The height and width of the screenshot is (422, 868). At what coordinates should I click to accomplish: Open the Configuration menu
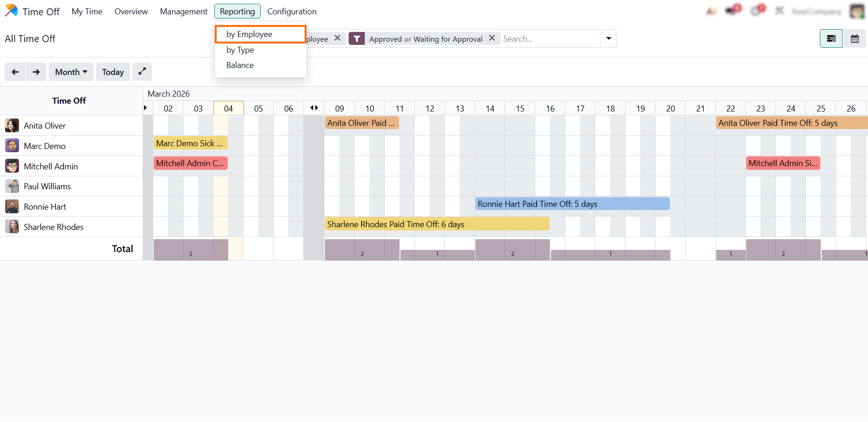point(292,12)
